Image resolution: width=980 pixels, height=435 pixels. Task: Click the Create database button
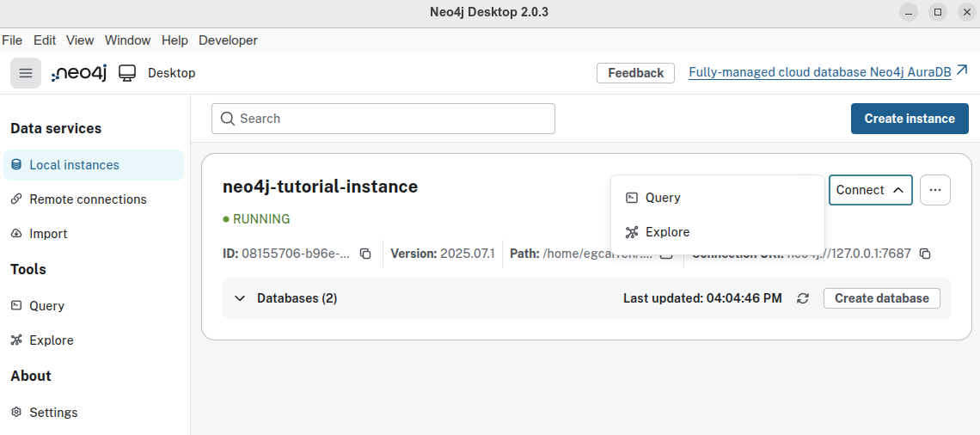tap(881, 298)
